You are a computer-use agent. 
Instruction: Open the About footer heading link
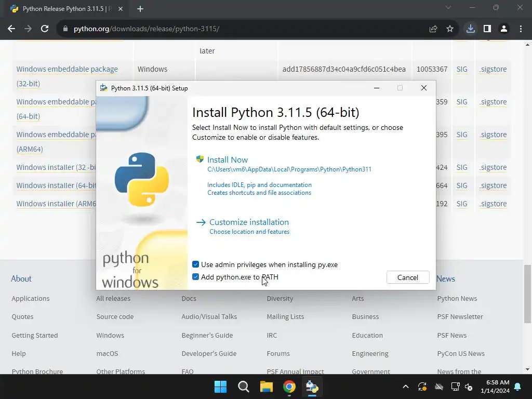(21, 278)
